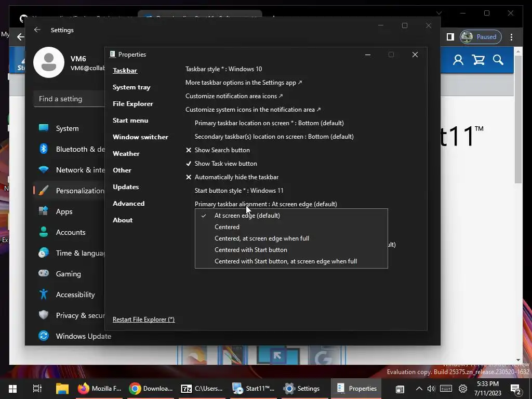Viewport: 532px width, 399px height.
Task: Open Time & language in Settings
Action: coord(69,253)
